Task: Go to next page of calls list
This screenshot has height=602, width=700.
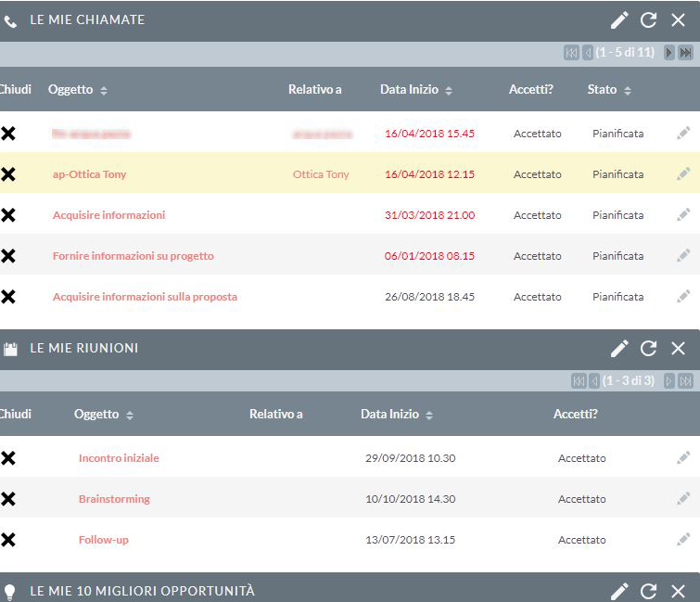Action: (x=668, y=53)
